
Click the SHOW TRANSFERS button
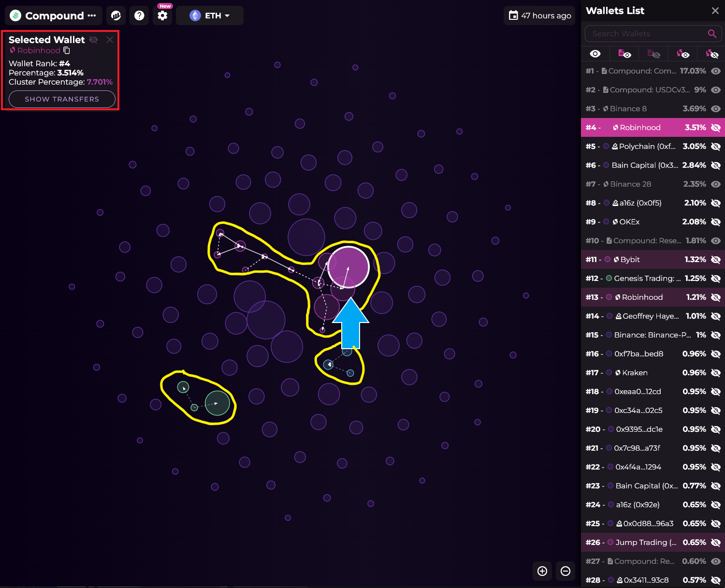[62, 99]
